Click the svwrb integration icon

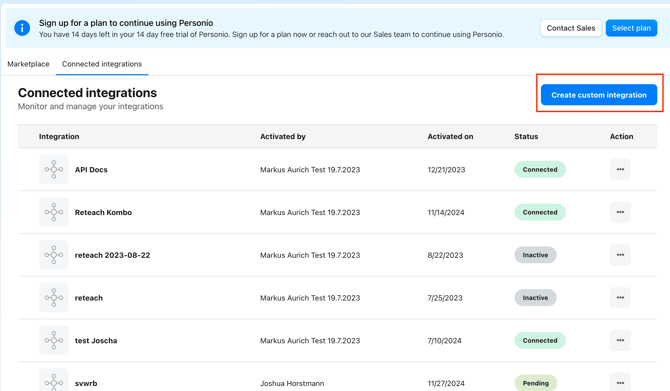pyautogui.click(x=54, y=380)
